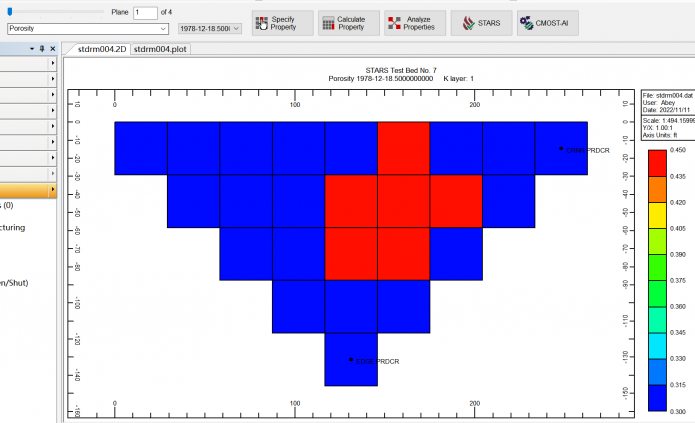Click the red grid cell in top row
The height and width of the screenshot is (423, 695).
click(403, 148)
